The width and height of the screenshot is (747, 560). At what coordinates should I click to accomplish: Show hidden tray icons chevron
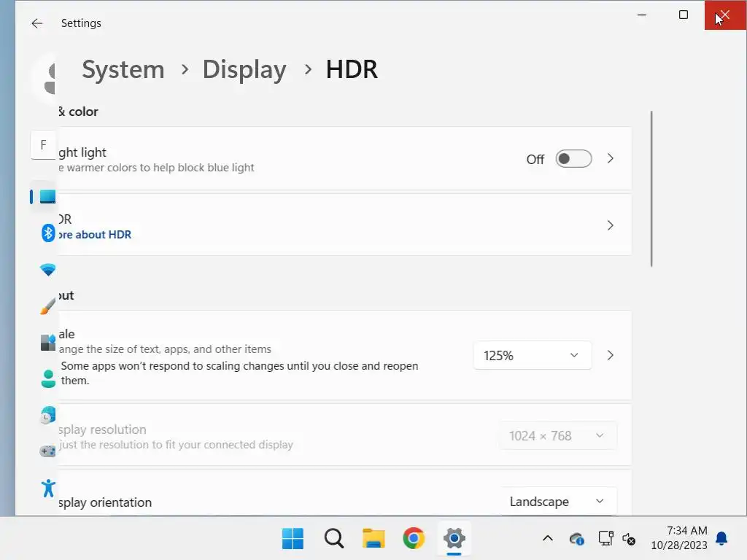pyautogui.click(x=548, y=539)
